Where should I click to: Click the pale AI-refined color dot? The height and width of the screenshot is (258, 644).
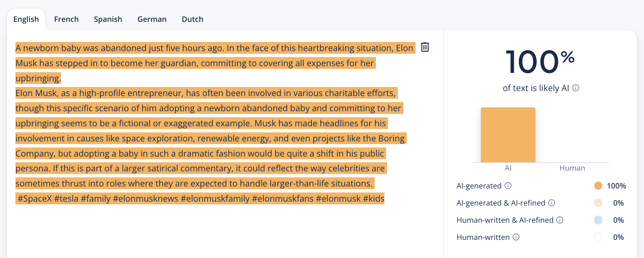coord(598,203)
